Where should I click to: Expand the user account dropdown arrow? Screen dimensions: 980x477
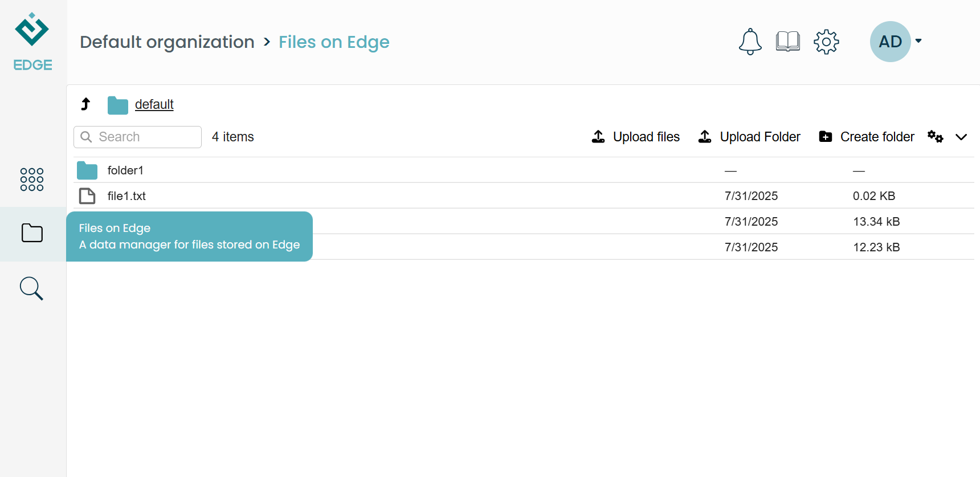(918, 41)
